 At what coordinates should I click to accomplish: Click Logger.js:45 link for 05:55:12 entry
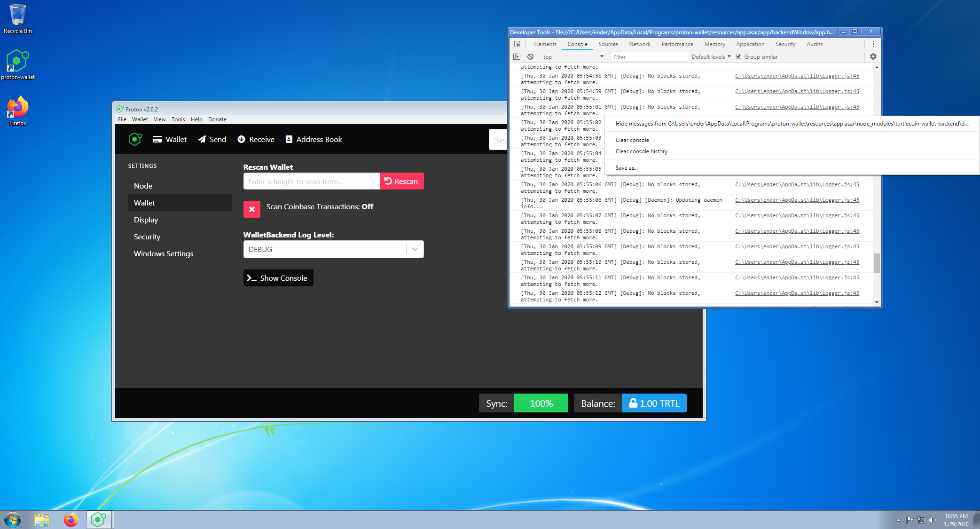click(x=797, y=293)
